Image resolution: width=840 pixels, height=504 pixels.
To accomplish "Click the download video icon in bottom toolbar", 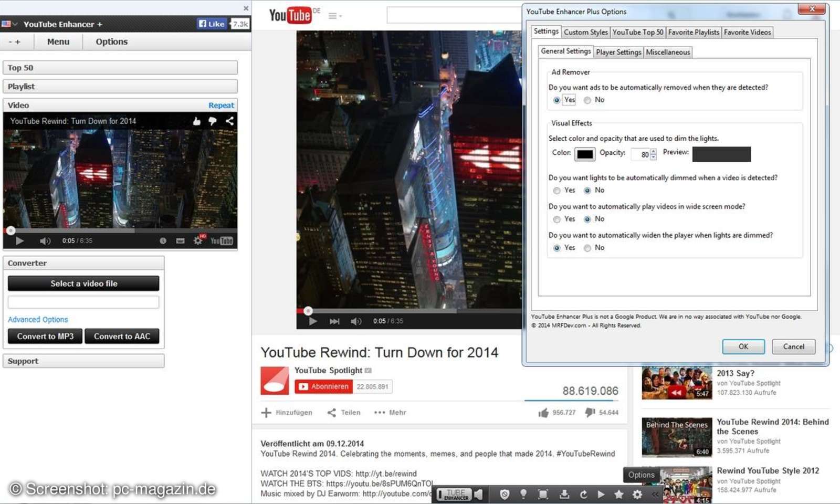I will pos(564,494).
